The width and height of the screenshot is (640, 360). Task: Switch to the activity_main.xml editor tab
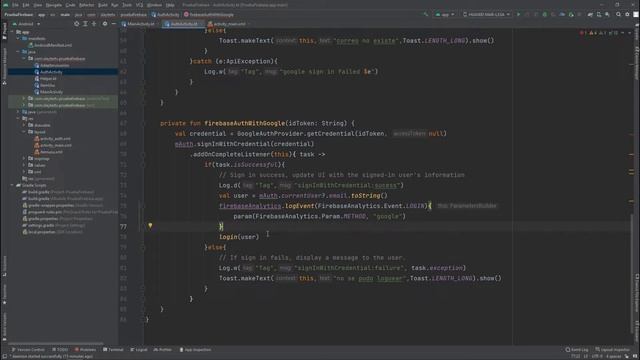tap(229, 24)
